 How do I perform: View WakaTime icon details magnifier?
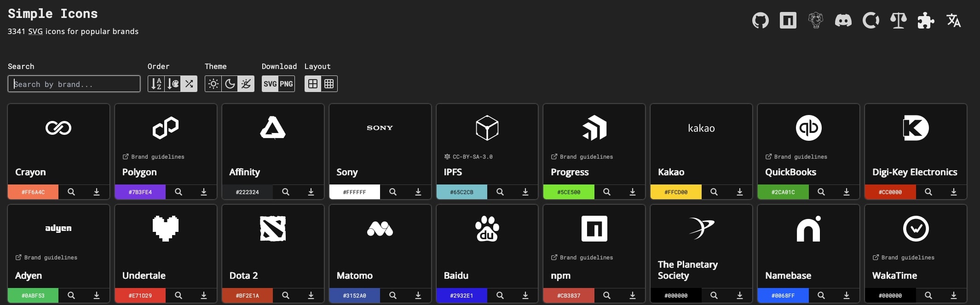pos(928,295)
